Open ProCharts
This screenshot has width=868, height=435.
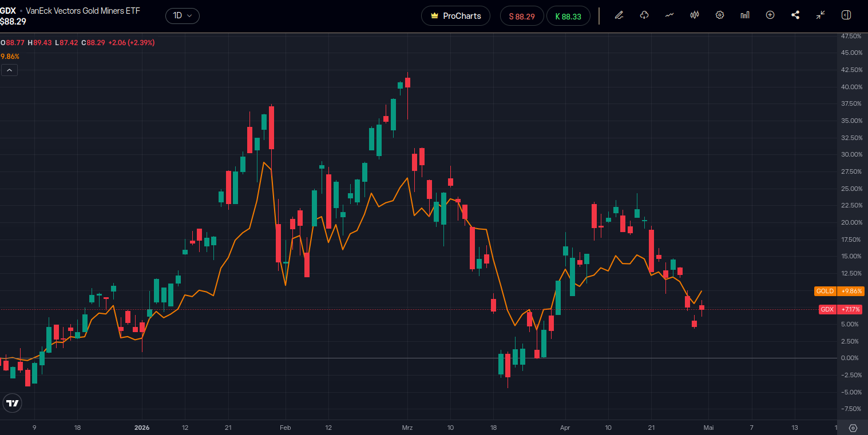456,16
